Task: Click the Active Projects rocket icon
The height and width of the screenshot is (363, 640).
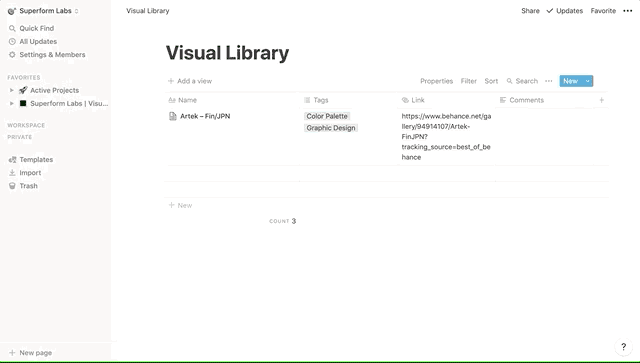Action: pos(23,90)
